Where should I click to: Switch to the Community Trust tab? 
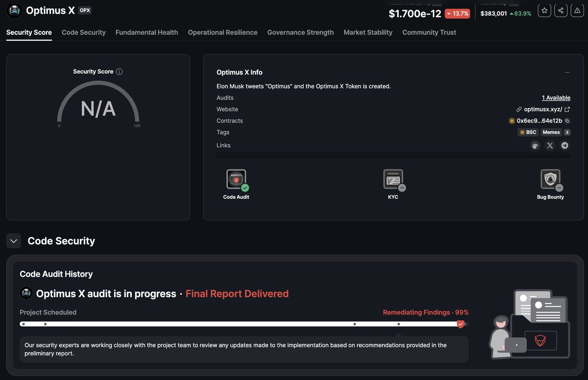point(429,32)
